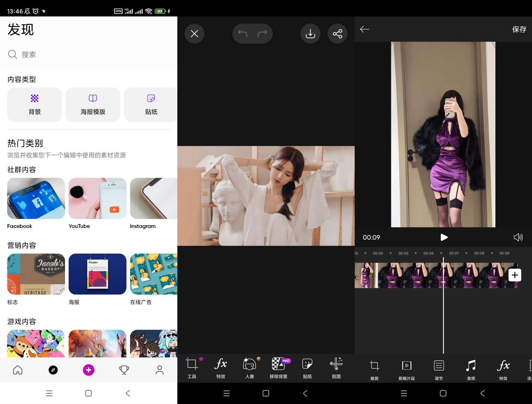Image resolution: width=532 pixels, height=404 pixels.
Task: Switch to the profile tab
Action: [x=159, y=370]
